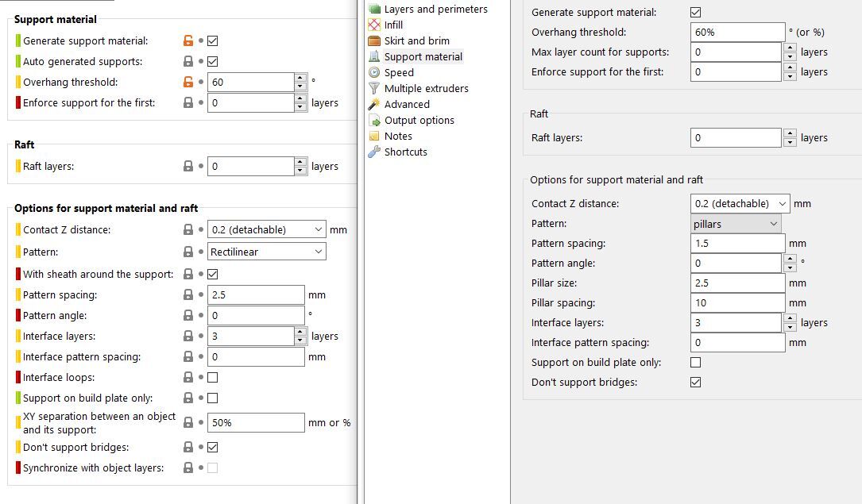Enable Support on build plate only in right panel
The height and width of the screenshot is (504, 862).
[x=695, y=363]
